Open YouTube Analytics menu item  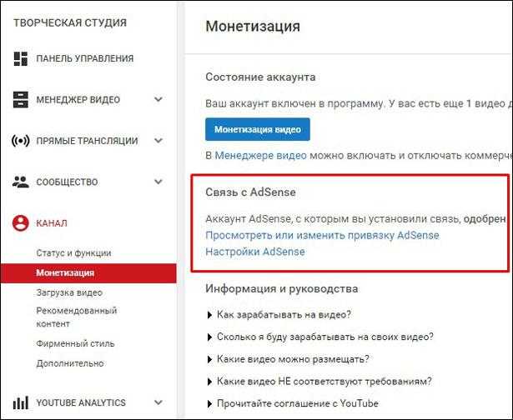click(81, 402)
